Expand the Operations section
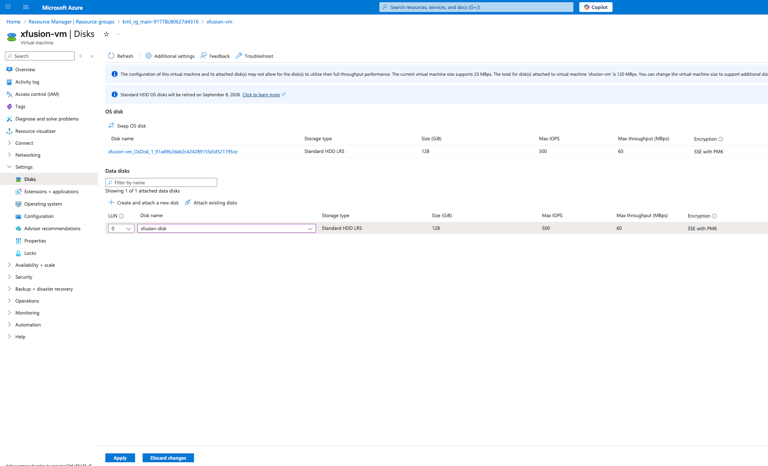The height and width of the screenshot is (466, 768). (x=27, y=301)
